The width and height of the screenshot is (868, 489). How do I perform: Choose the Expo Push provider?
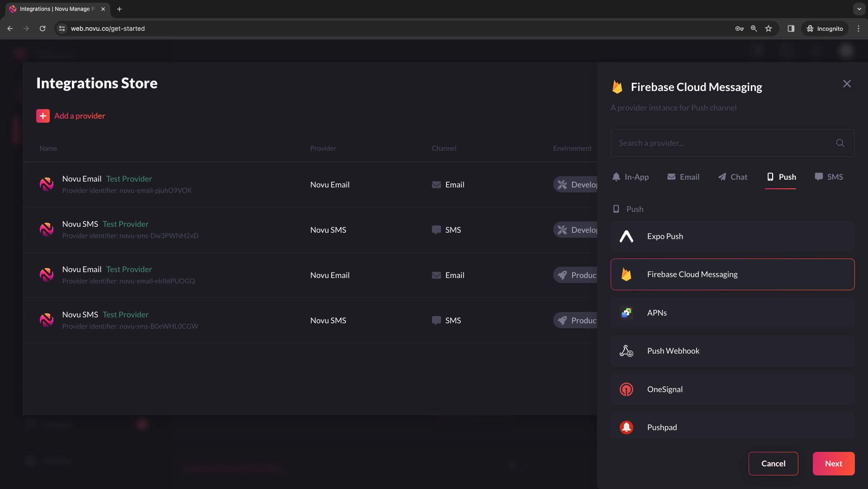(x=732, y=236)
